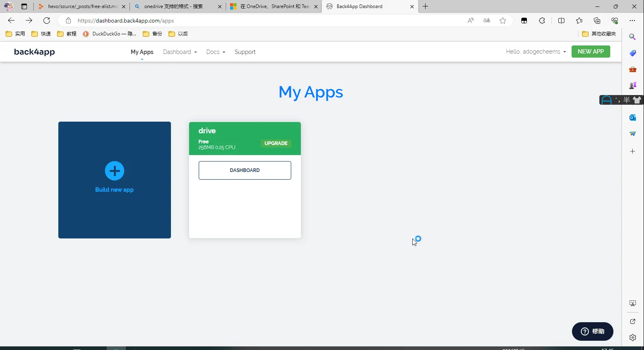Open browser essentials heart icon
This screenshot has height=350, width=644.
[615, 21]
